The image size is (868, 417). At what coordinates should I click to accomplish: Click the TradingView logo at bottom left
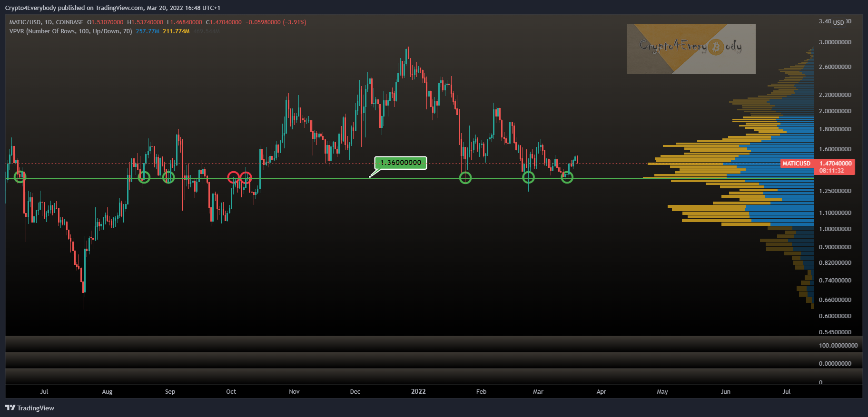pyautogui.click(x=30, y=408)
